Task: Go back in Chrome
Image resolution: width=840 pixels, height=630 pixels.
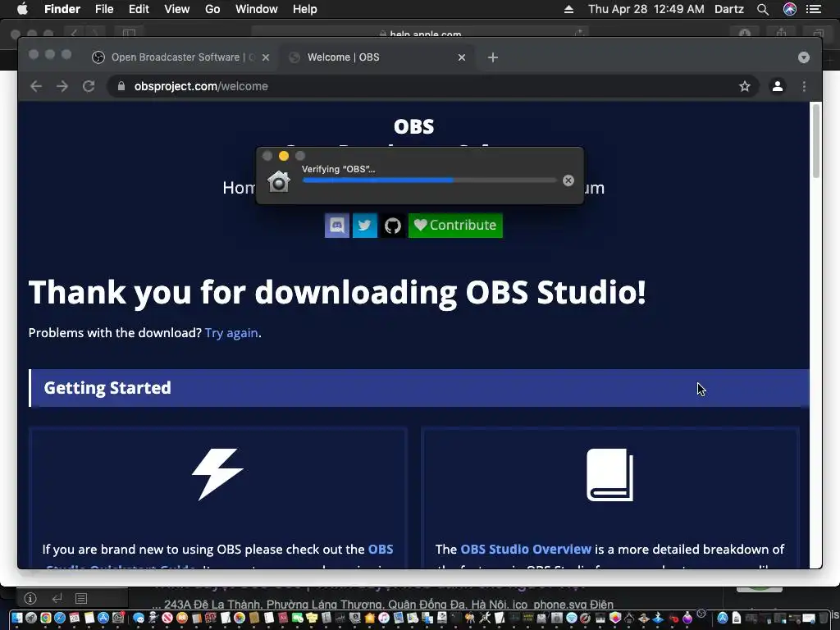Action: click(x=36, y=86)
